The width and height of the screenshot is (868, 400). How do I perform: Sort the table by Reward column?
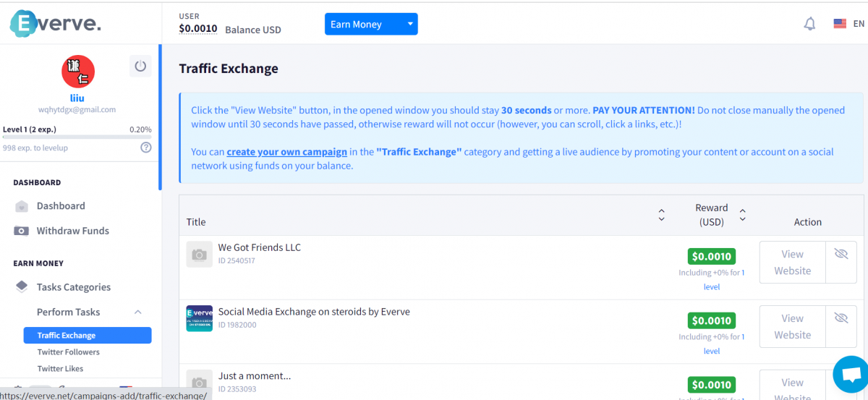tap(742, 216)
